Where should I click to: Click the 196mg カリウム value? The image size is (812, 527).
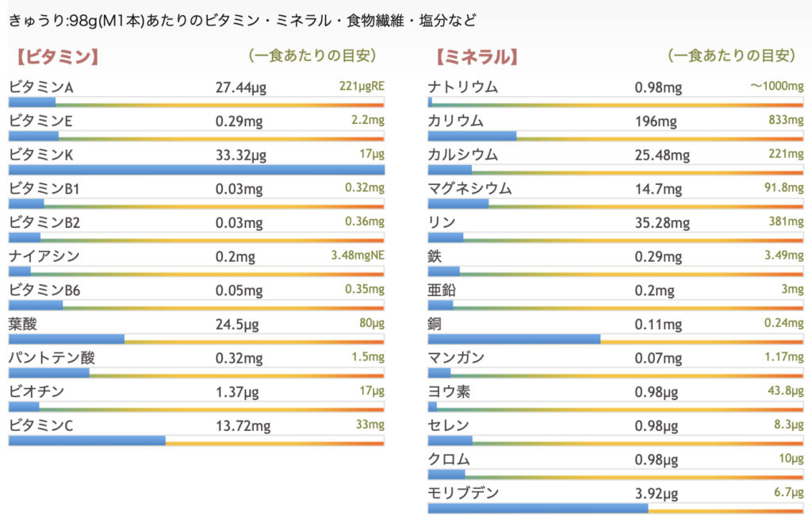[656, 121]
